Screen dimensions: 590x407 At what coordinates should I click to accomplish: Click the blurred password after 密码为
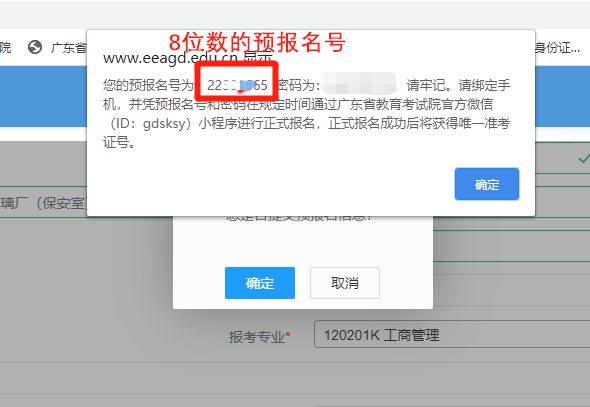[x=359, y=84]
